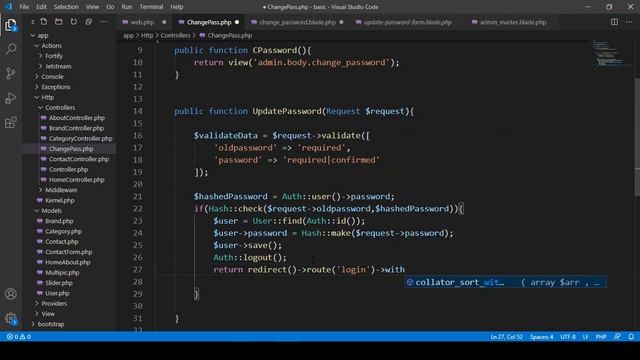The width and height of the screenshot is (640, 360).
Task: Switch to change_password.blade.php tab
Action: coord(297,22)
